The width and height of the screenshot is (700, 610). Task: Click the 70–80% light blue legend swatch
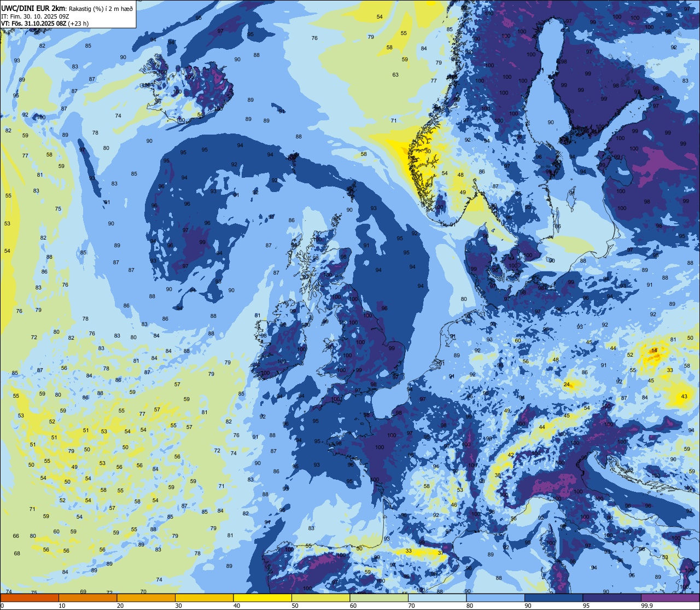tap(437, 597)
